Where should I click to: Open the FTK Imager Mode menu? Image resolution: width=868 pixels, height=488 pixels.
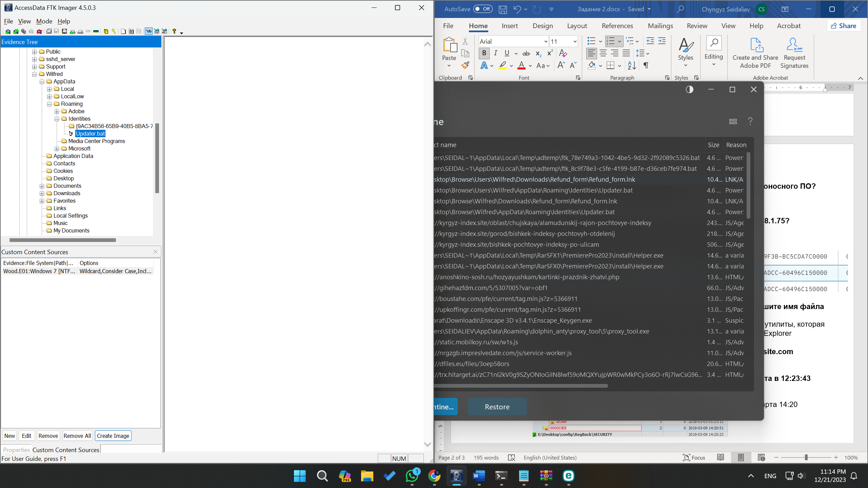[x=44, y=21]
